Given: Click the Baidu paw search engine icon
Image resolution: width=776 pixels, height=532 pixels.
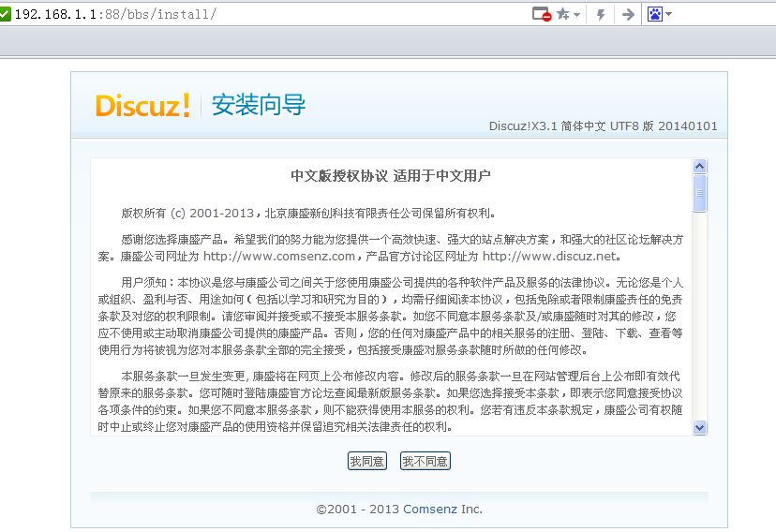Looking at the screenshot, I should coord(655,14).
